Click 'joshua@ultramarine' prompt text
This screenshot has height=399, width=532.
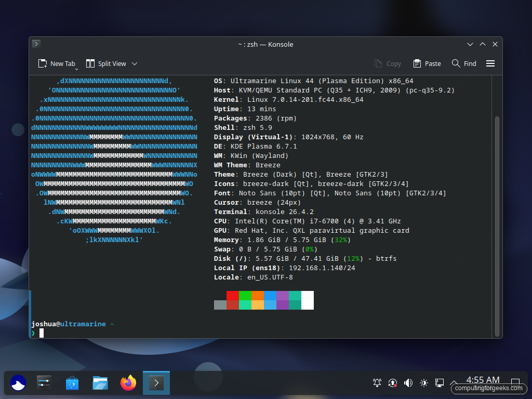tap(69, 324)
